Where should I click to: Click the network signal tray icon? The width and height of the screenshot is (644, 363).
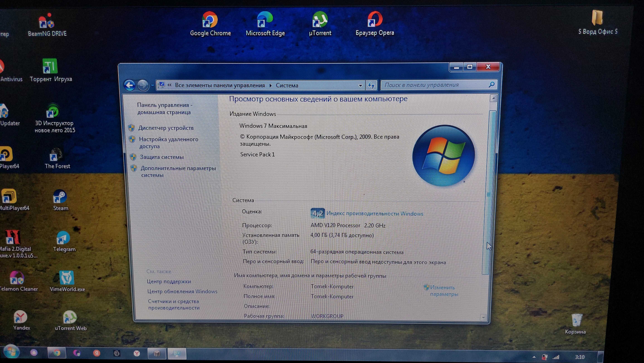(556, 357)
